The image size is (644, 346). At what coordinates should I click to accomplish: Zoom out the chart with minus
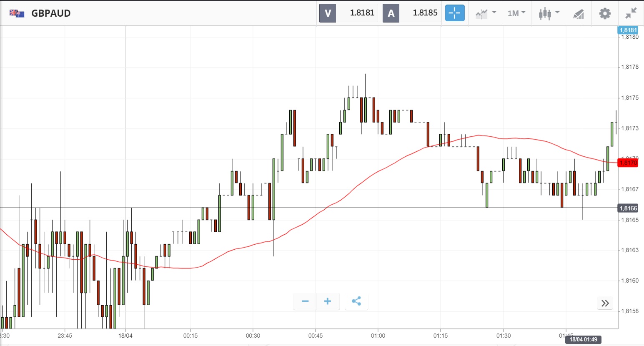[x=305, y=301]
